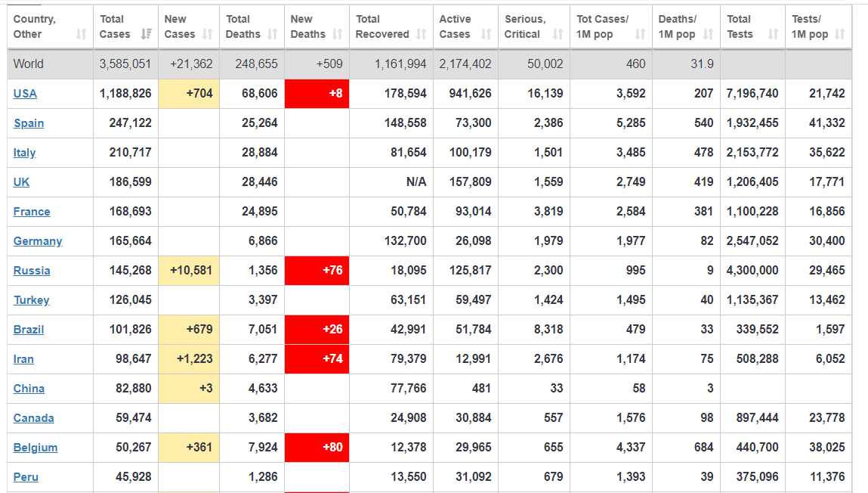This screenshot has height=493, width=868.
Task: Select Turkey active cases 59,497
Action: point(474,300)
